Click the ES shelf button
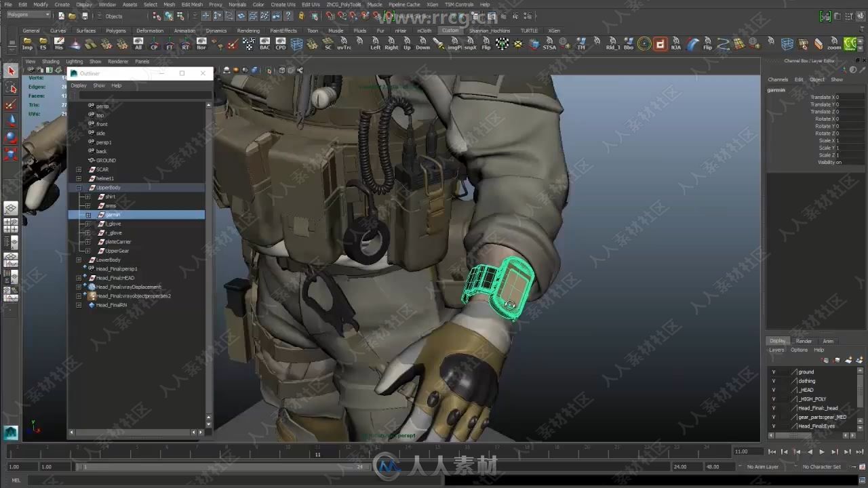Screen dimensions: 868x488 pos(43,45)
